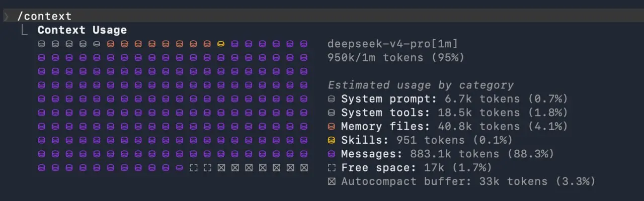
Task: Click the dashed Free space legend icon
Action: pos(331,167)
